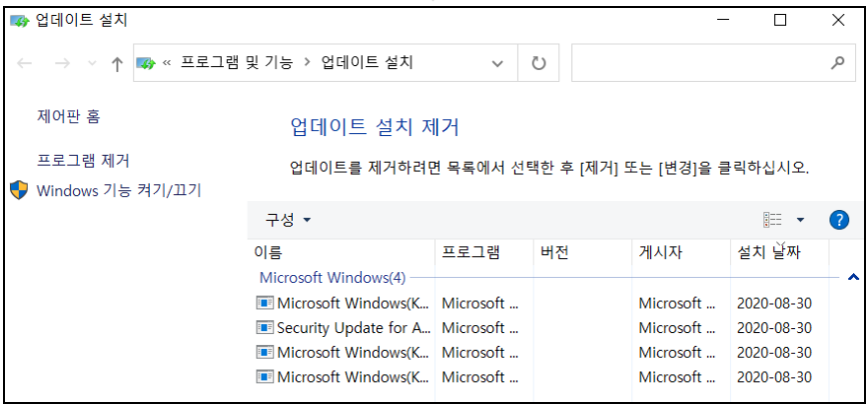Click the shield icon beside Windows 기능
The width and height of the screenshot is (868, 409).
click(x=19, y=190)
